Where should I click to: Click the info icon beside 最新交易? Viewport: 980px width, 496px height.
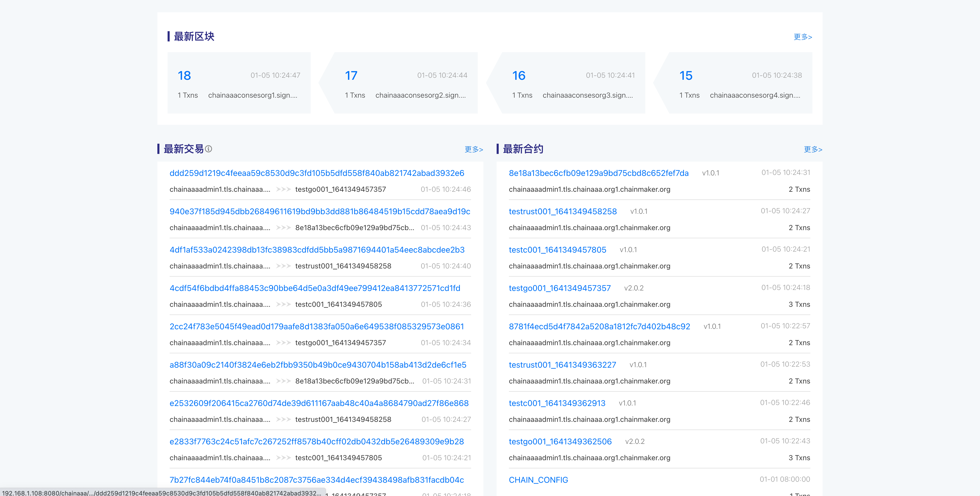[208, 149]
